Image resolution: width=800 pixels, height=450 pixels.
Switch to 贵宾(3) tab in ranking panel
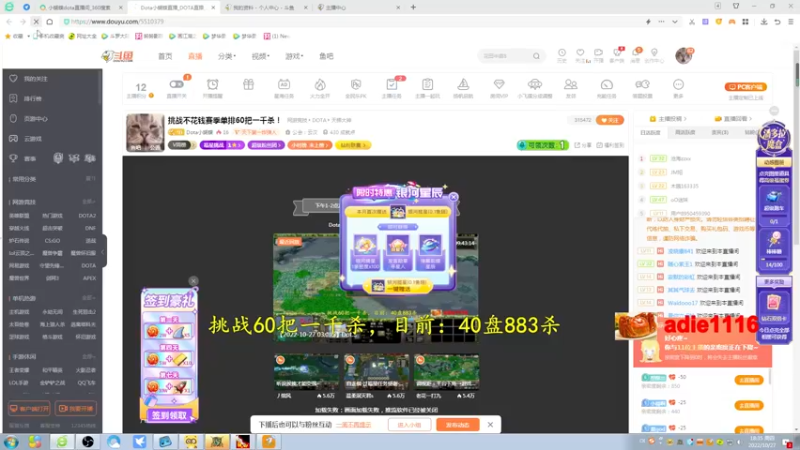pyautogui.click(x=720, y=133)
